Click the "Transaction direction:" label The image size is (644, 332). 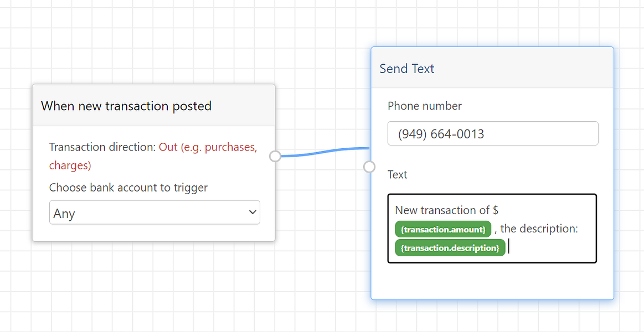[x=103, y=147]
